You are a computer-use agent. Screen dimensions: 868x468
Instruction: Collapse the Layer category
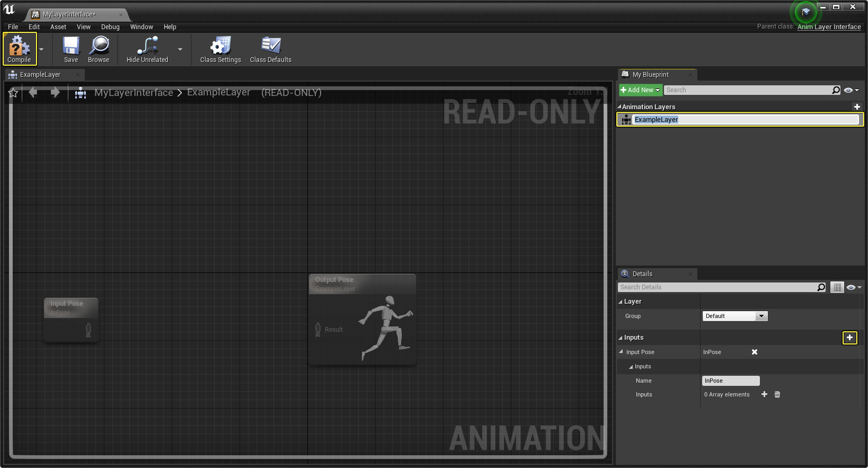(x=621, y=302)
